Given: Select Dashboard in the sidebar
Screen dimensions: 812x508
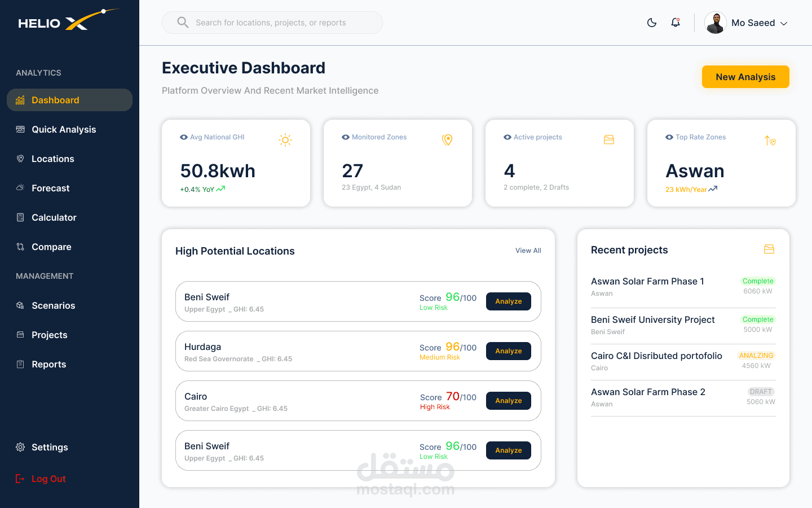Looking at the screenshot, I should click(x=55, y=100).
